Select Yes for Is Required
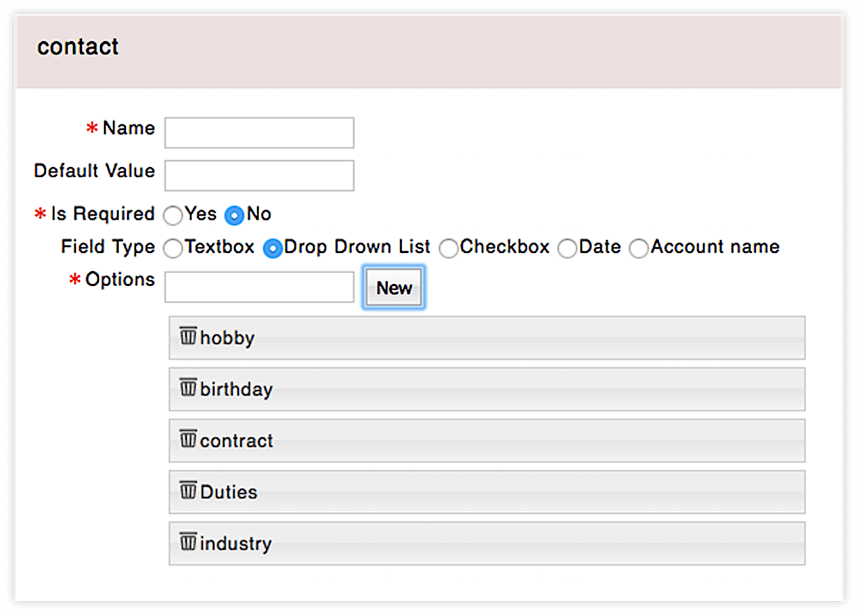 coord(174,216)
